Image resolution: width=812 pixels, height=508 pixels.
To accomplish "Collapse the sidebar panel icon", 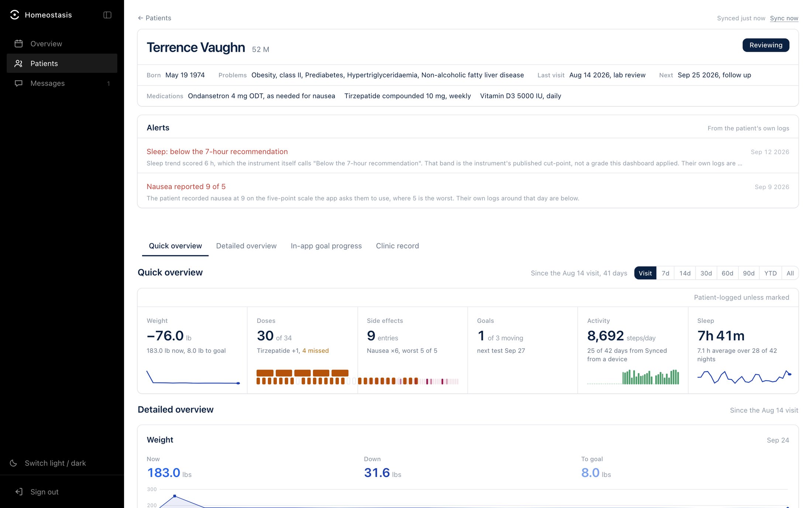I will 107,15.
